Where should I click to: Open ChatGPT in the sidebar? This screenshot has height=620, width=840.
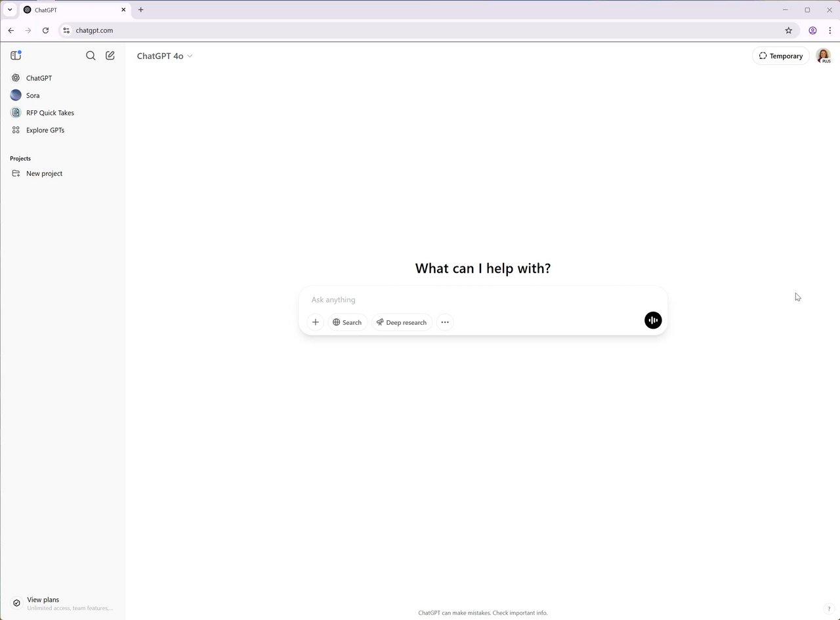[x=63, y=78]
